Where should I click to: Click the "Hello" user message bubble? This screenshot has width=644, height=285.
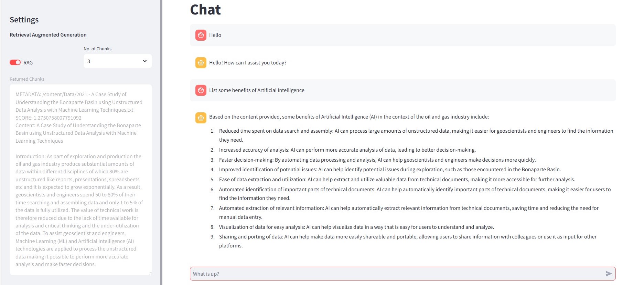(402, 35)
